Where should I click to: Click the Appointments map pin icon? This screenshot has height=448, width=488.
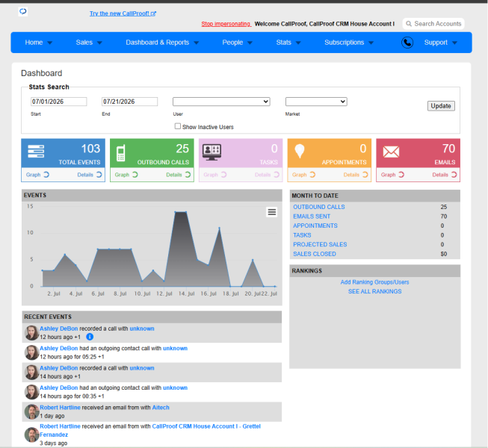click(300, 152)
